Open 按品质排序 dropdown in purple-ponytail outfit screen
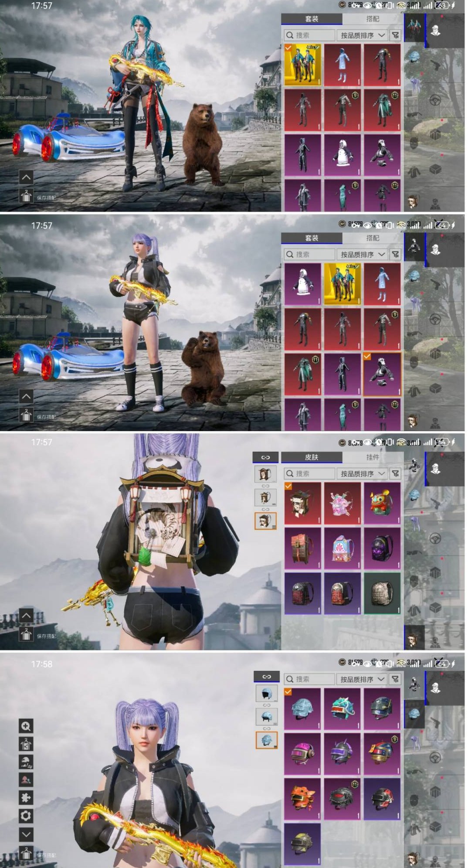The height and width of the screenshot is (868, 468). 362,254
